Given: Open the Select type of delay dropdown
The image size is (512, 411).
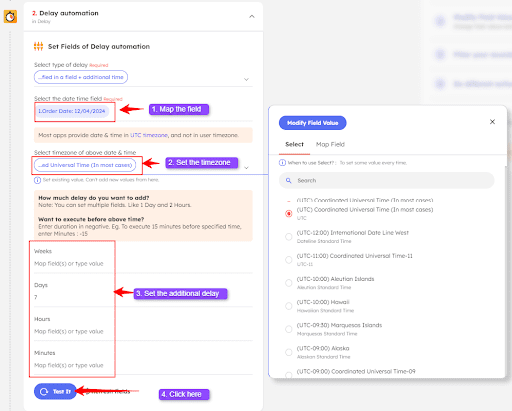Looking at the screenshot, I should coord(143,77).
